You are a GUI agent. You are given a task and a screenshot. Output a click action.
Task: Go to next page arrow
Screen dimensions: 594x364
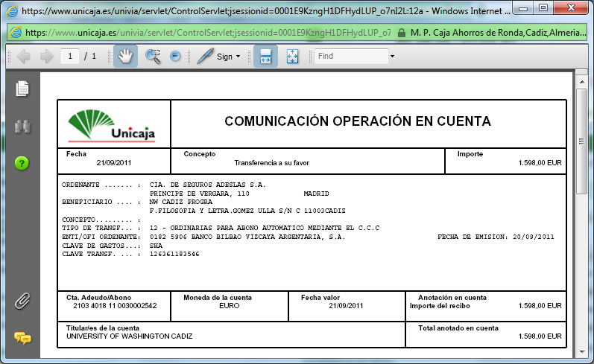pyautogui.click(x=47, y=57)
